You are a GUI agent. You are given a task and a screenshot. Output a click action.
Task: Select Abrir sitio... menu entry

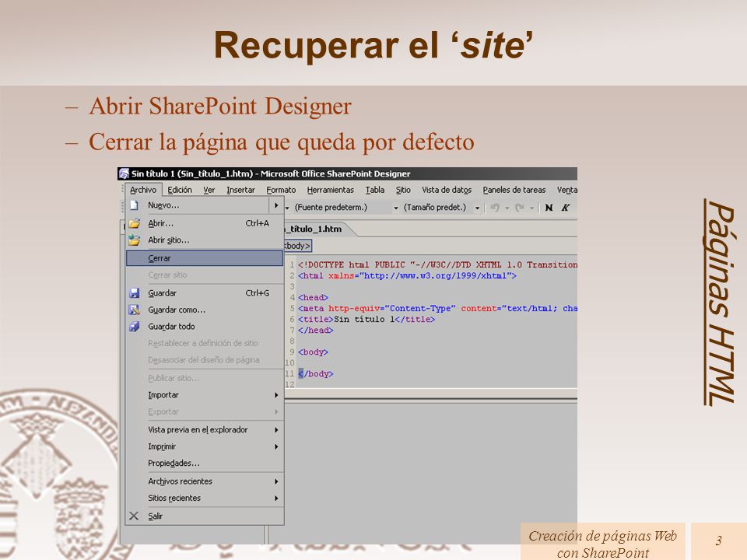point(205,240)
